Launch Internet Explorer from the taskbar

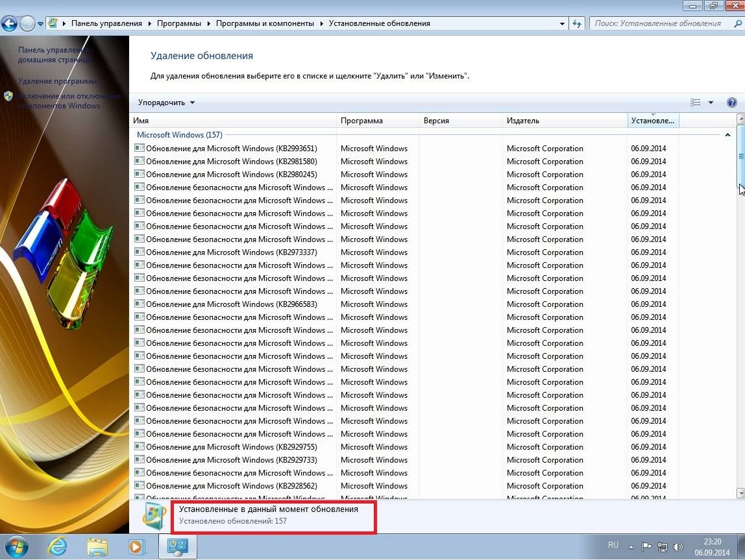(57, 547)
